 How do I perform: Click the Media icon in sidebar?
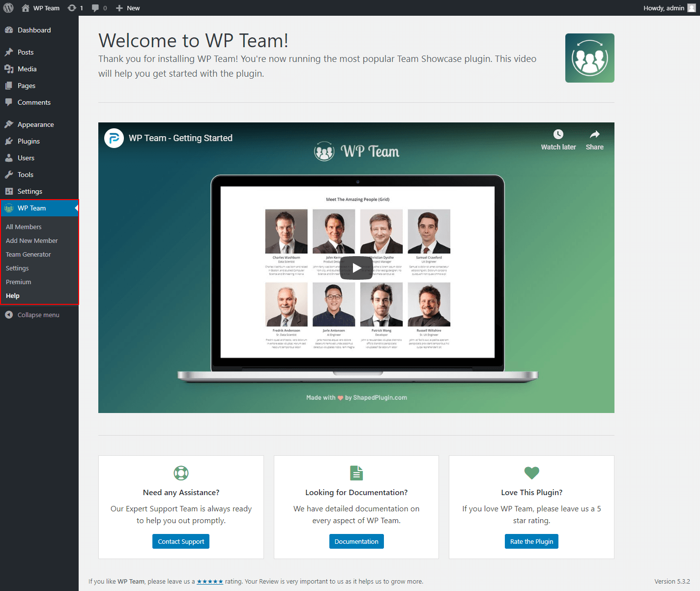click(9, 69)
